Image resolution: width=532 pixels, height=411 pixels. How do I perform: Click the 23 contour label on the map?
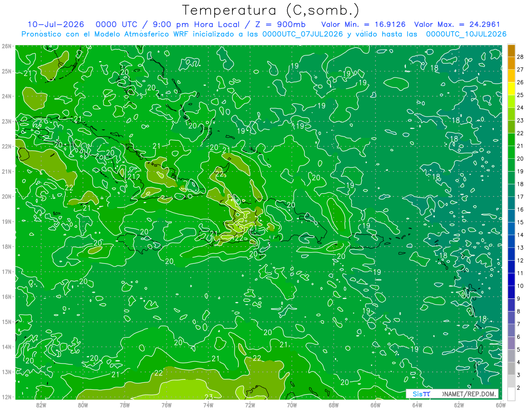[x=209, y=396]
